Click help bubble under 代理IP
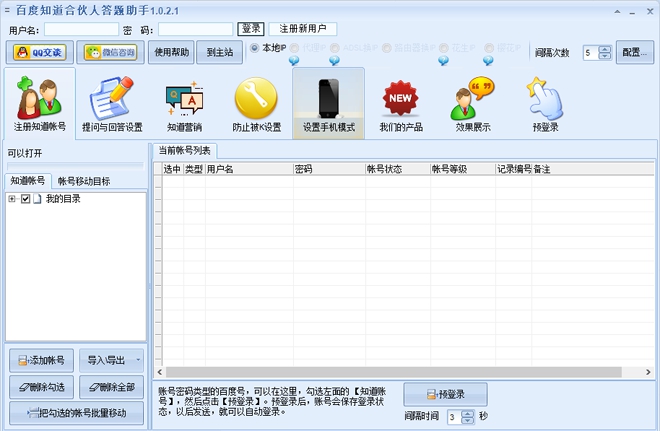660x431 pixels. pyautogui.click(x=294, y=61)
